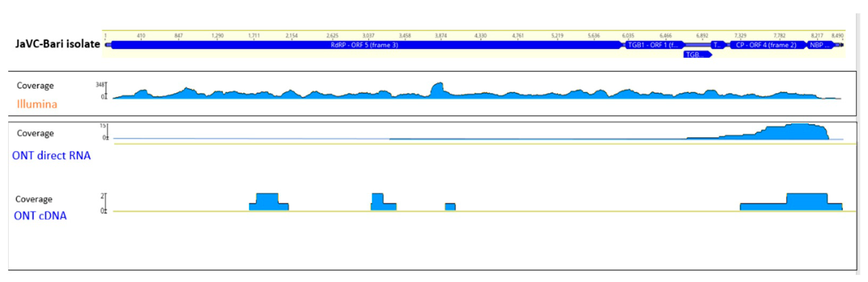868x282 pixels.
Task: Click the ONT cDNA track label
Action: coord(40,216)
